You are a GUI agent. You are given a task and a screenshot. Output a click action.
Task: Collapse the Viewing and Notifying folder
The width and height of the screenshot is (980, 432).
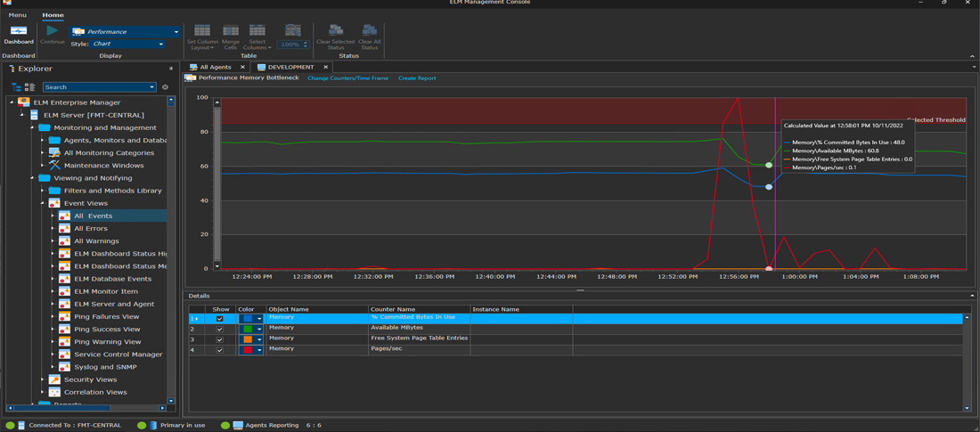[33, 178]
